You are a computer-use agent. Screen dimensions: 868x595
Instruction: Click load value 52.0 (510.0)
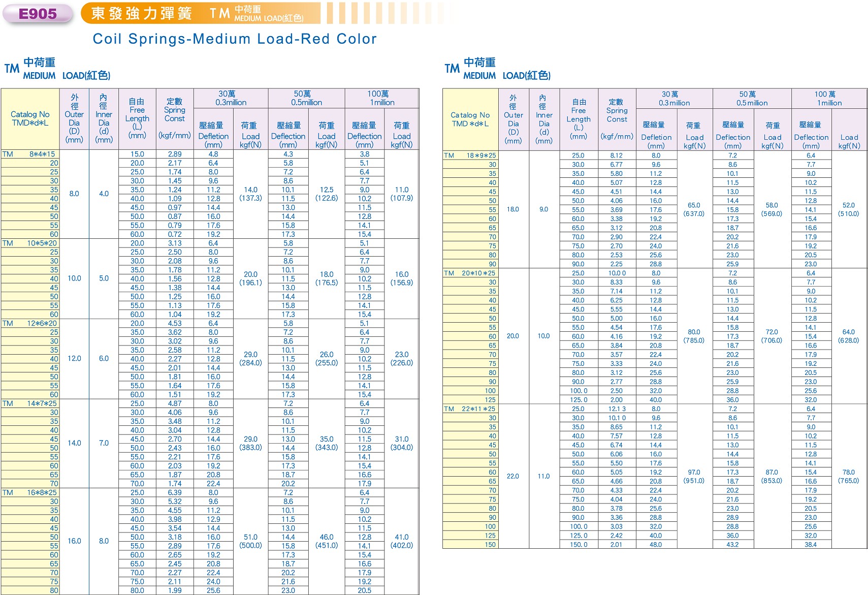[848, 209]
